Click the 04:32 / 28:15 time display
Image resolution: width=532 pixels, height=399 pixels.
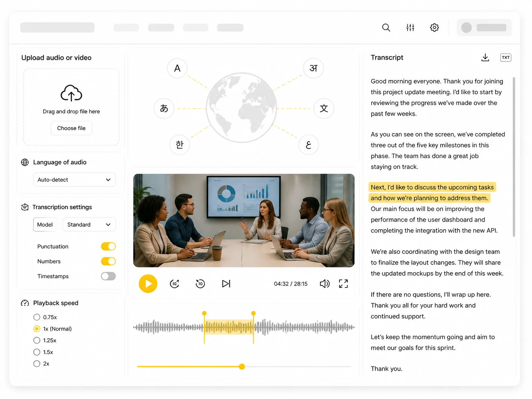pos(291,284)
